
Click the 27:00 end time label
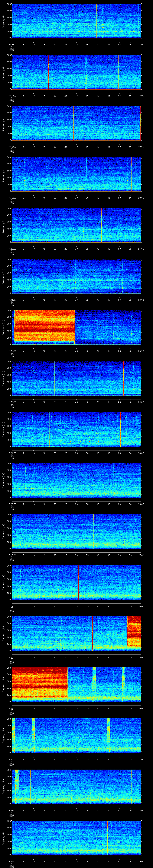pos(141,555)
